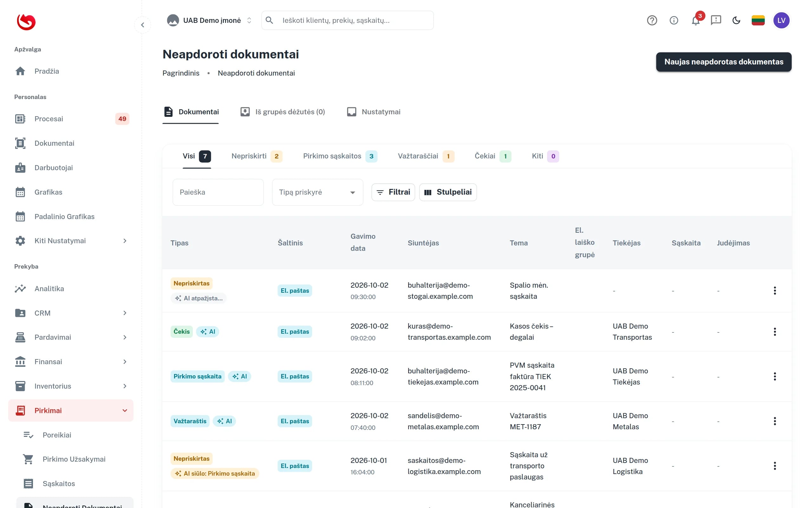
Task: Change language via Lithuanian flag
Action: coord(758,21)
